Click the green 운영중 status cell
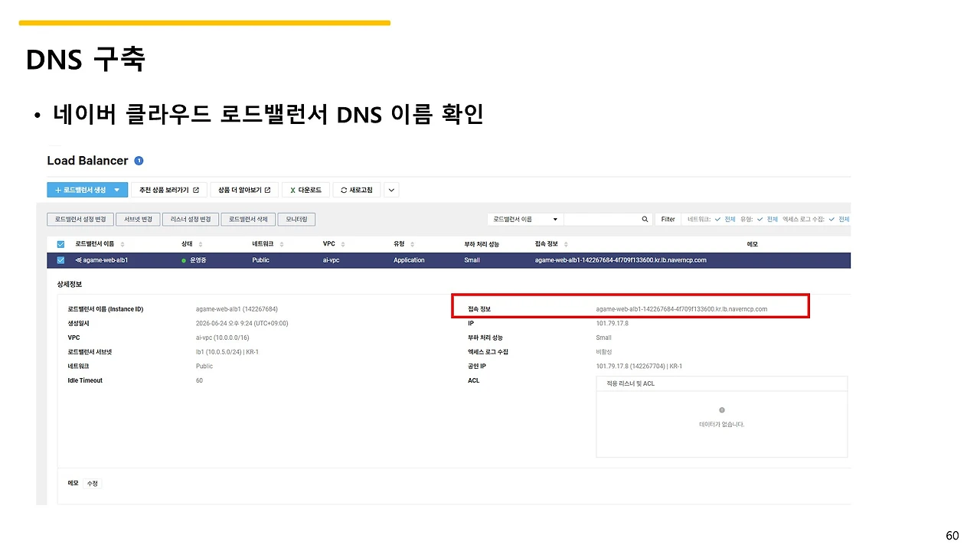The width and height of the screenshot is (980, 551). tap(194, 260)
